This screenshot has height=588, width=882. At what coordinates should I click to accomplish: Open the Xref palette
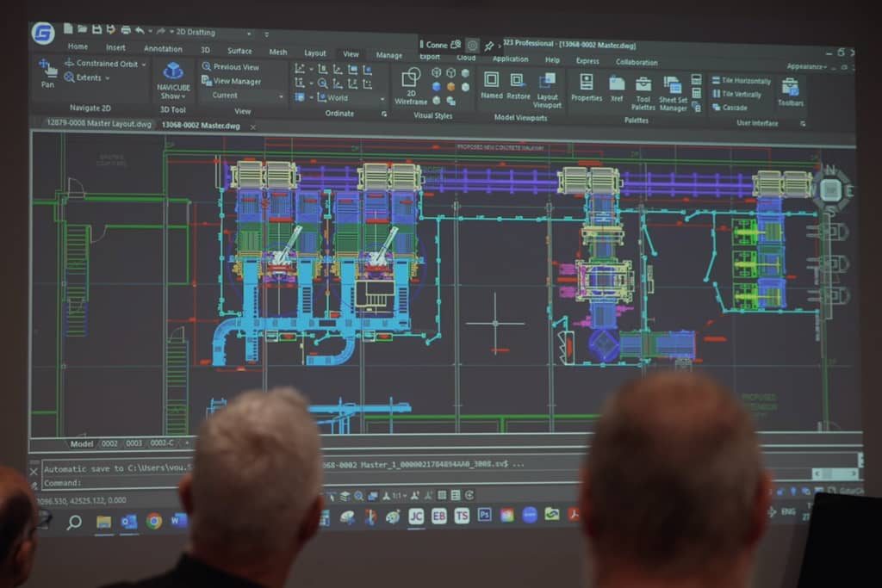point(617,90)
